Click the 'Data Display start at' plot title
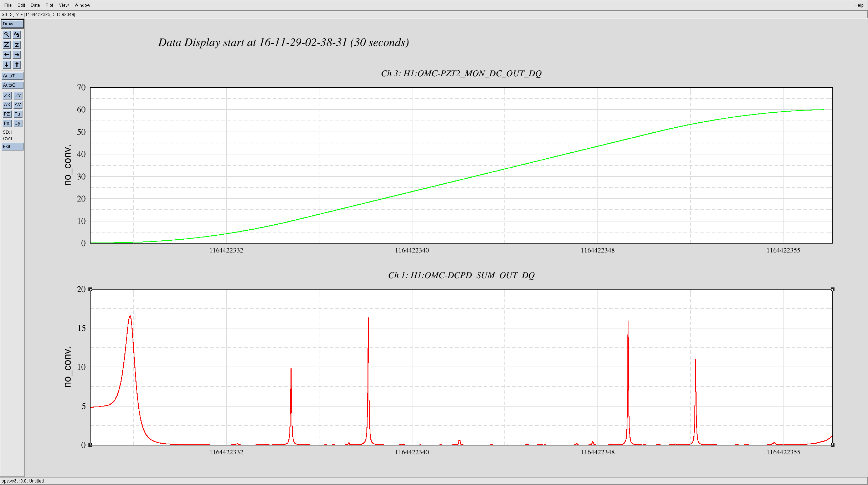Viewport: 868px width, 485px height. 283,42
